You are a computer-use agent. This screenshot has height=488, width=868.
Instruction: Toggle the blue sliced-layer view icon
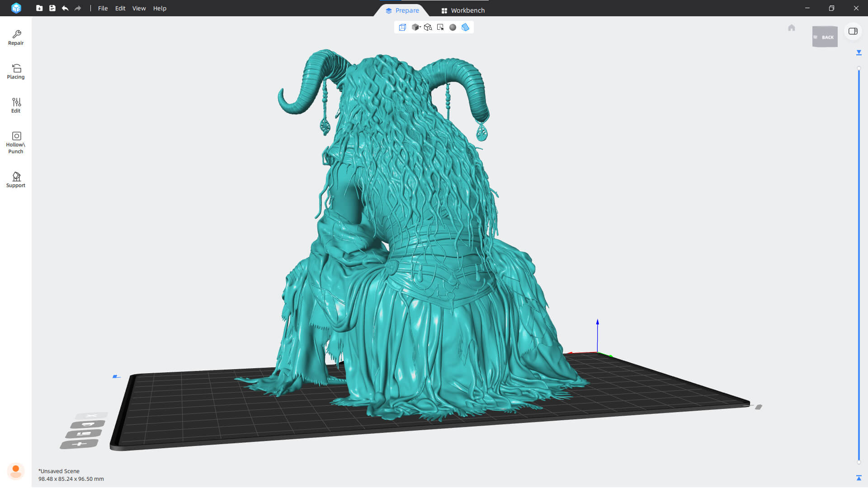(x=465, y=28)
